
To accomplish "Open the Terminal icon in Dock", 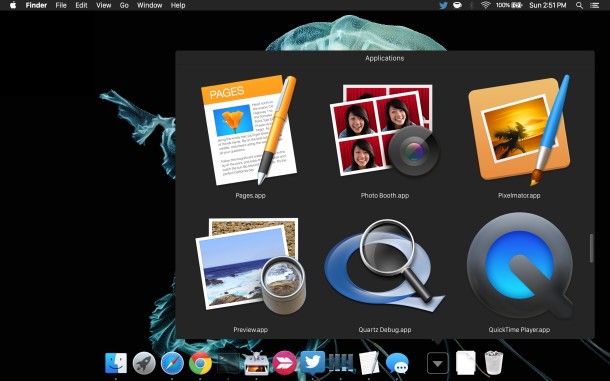I will (228, 363).
